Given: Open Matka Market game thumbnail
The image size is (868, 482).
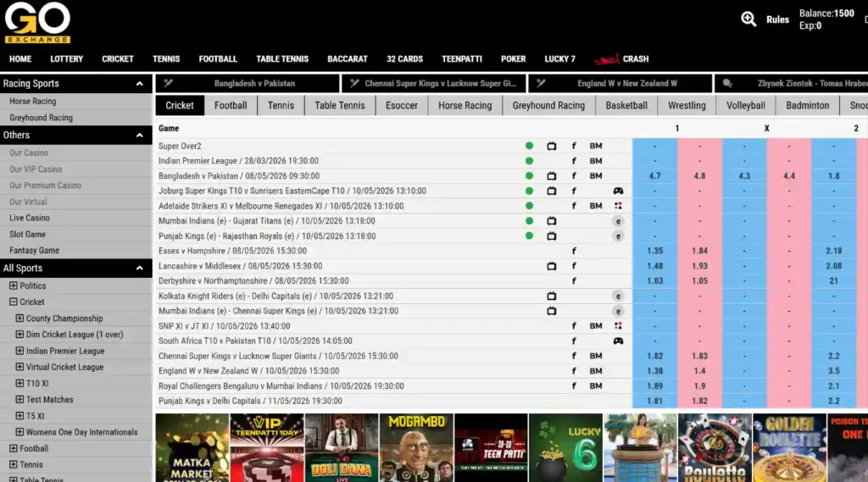Looking at the screenshot, I should 192,447.
